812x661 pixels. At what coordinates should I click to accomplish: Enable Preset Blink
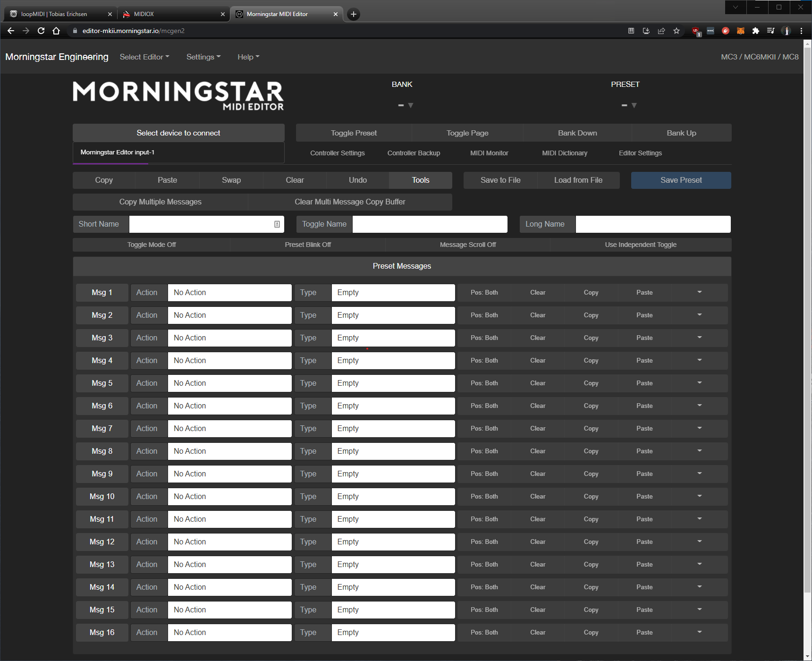[x=308, y=245]
